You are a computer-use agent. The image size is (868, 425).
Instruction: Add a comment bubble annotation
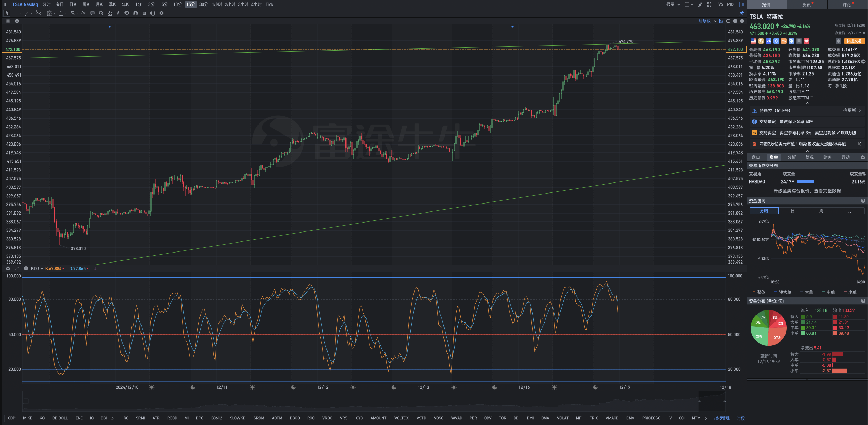click(92, 13)
